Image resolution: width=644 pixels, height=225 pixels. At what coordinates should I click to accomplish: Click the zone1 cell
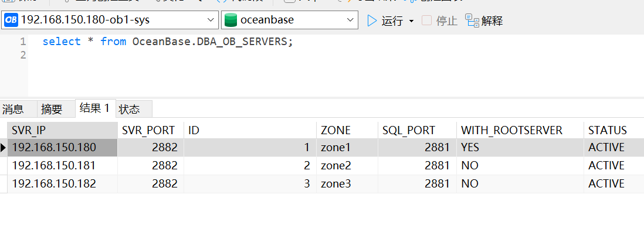click(x=347, y=148)
